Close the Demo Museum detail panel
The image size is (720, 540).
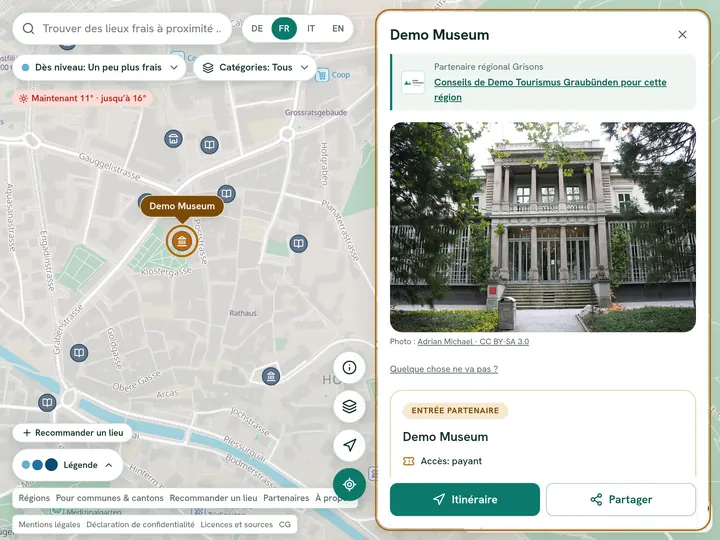coord(682,35)
